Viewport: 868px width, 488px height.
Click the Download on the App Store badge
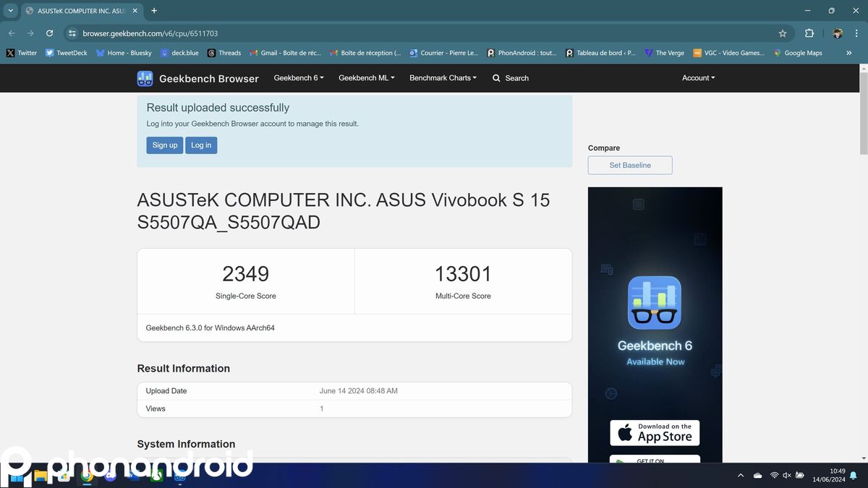(x=655, y=432)
